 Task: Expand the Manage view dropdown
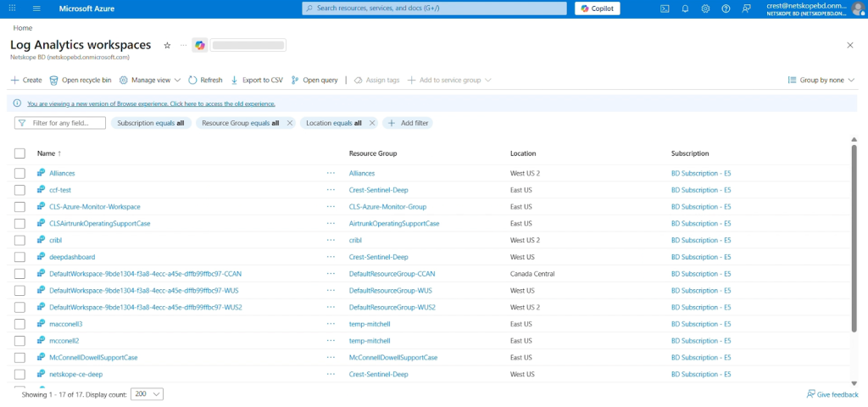[150, 81]
